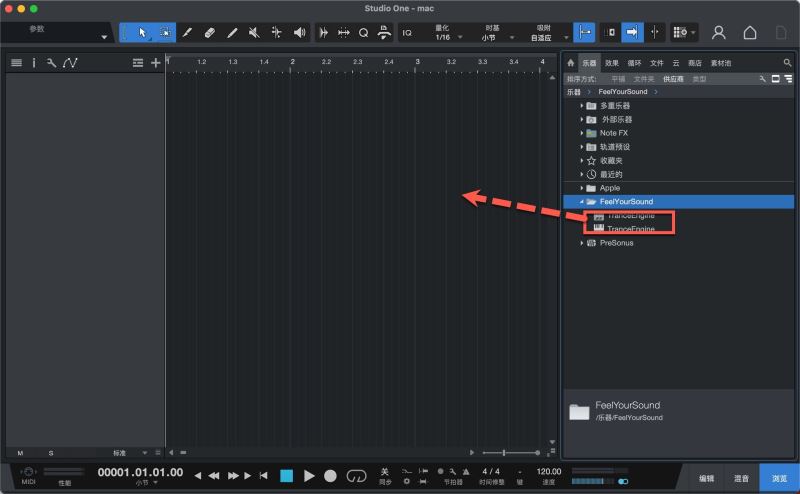Select the Mute tool in the toolbar
The height and width of the screenshot is (494, 800).
[254, 33]
